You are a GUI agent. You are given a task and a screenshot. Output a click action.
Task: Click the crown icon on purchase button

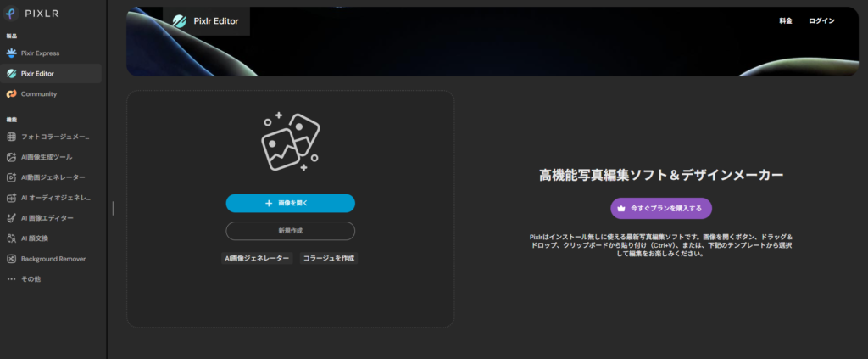(621, 209)
